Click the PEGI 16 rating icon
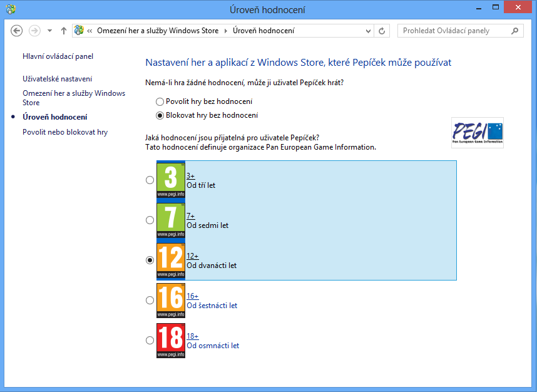Screen dimensions: 537x392 pyautogui.click(x=171, y=301)
